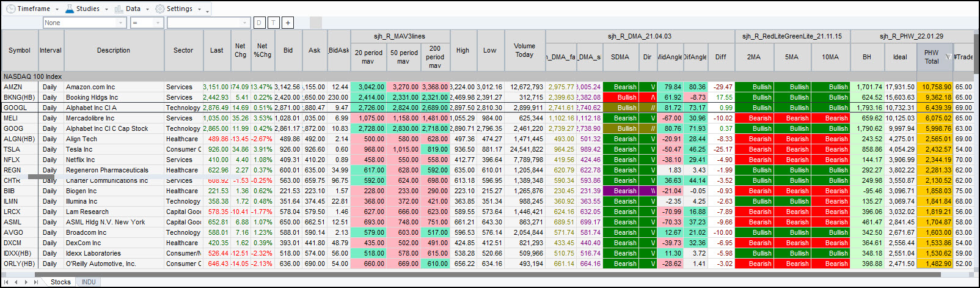Click TSLA Volume Today value 24,541,822
Image resolution: width=980 pixels, height=288 pixels.
click(x=524, y=149)
